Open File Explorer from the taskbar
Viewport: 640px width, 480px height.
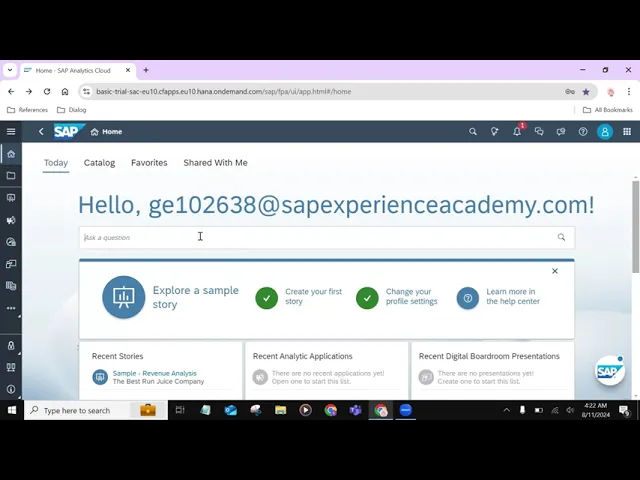[x=280, y=410]
